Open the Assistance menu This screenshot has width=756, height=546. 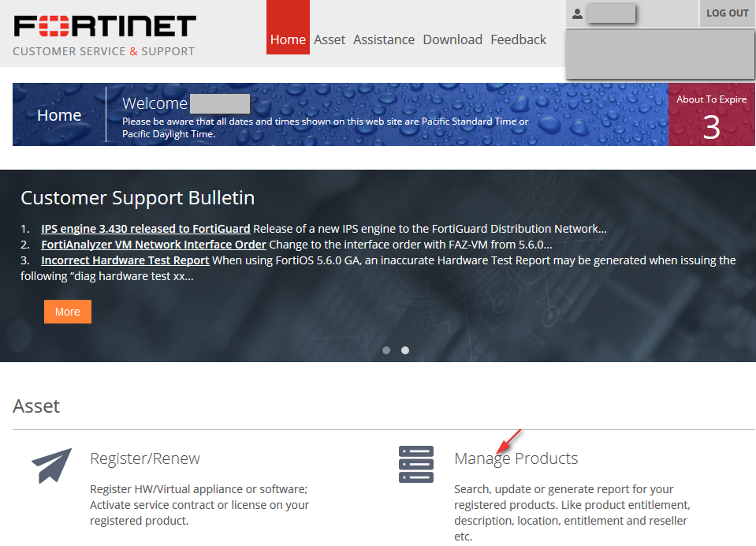pyautogui.click(x=384, y=39)
